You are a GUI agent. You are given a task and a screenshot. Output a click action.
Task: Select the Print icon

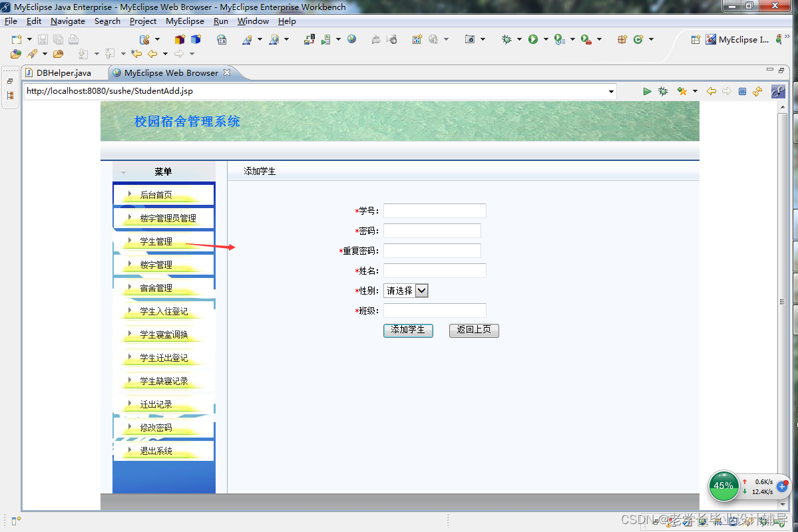73,39
